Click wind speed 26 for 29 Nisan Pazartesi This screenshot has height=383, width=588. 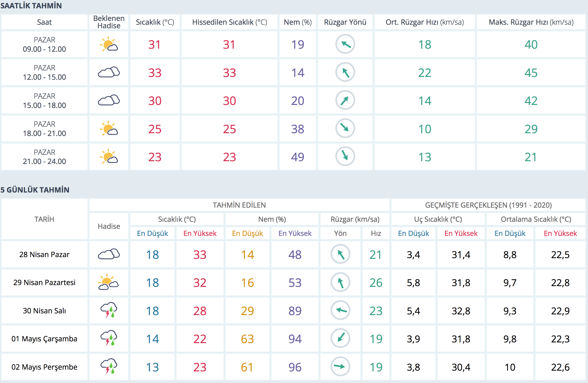(376, 283)
